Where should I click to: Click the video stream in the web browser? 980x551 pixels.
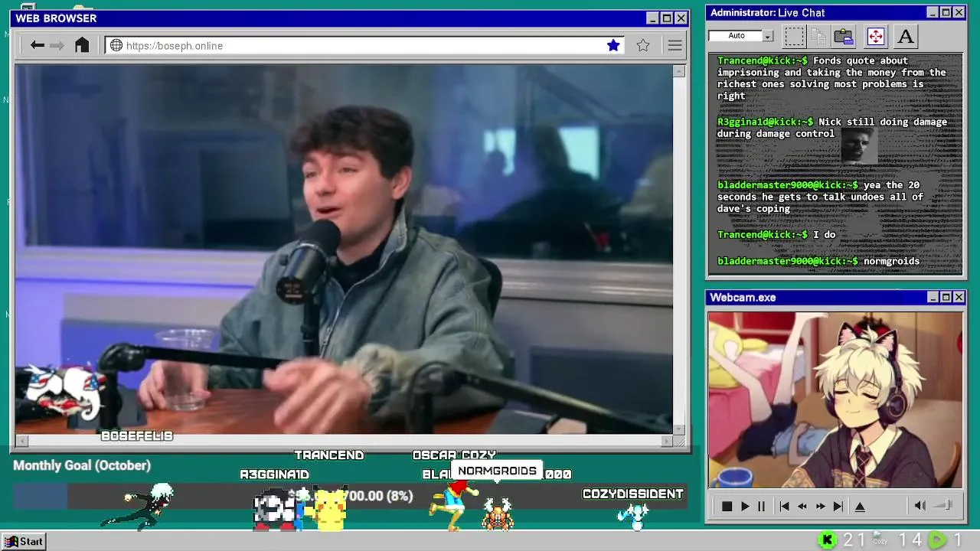(x=344, y=249)
